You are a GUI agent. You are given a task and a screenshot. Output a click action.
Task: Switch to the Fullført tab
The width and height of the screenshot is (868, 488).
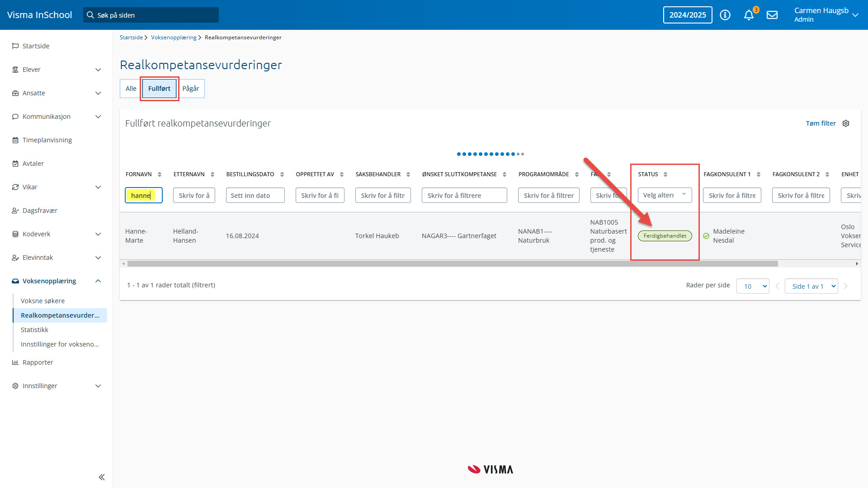(x=159, y=89)
